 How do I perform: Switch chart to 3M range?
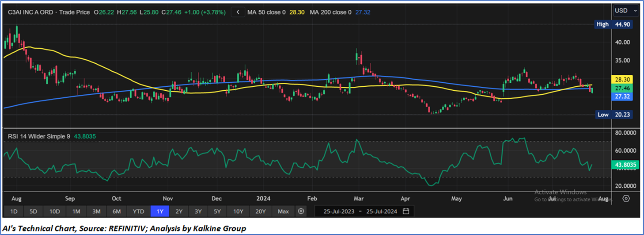(96, 211)
